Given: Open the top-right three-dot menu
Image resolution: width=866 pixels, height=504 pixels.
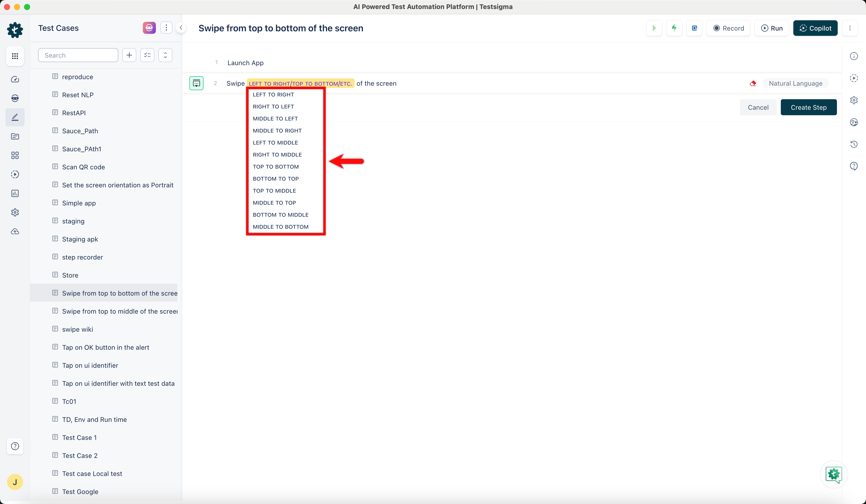Looking at the screenshot, I should pos(850,28).
